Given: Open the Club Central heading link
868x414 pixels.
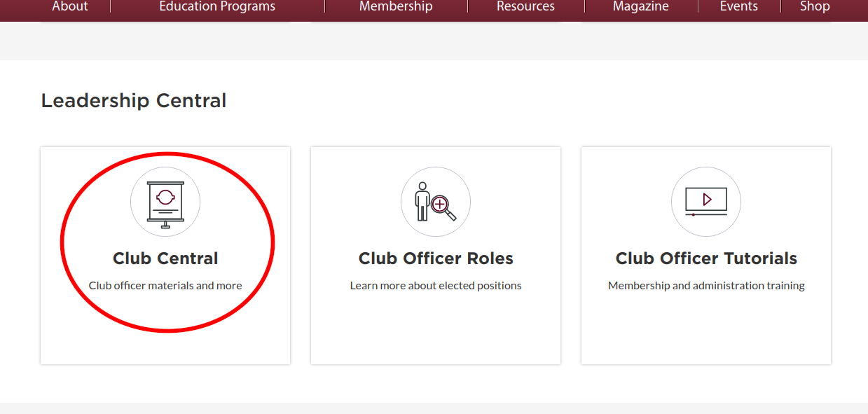Looking at the screenshot, I should [x=165, y=258].
